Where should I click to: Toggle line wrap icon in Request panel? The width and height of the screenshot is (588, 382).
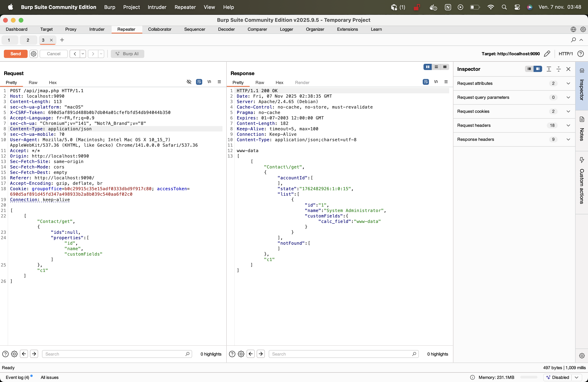click(x=199, y=82)
